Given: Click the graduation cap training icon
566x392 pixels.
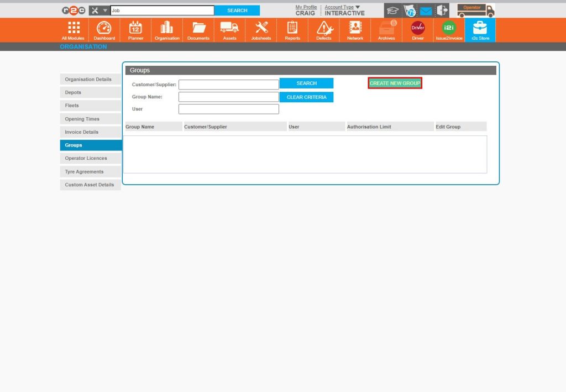Looking at the screenshot, I should (x=392, y=10).
